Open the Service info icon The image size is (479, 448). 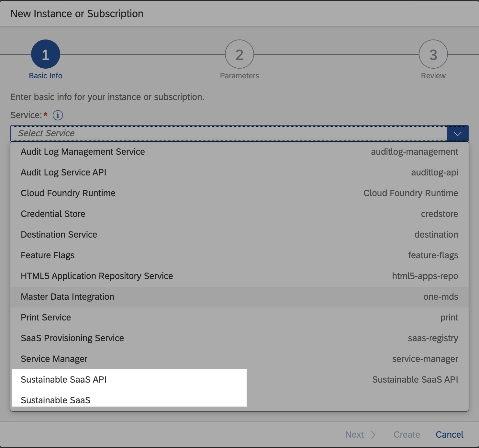[x=58, y=115]
